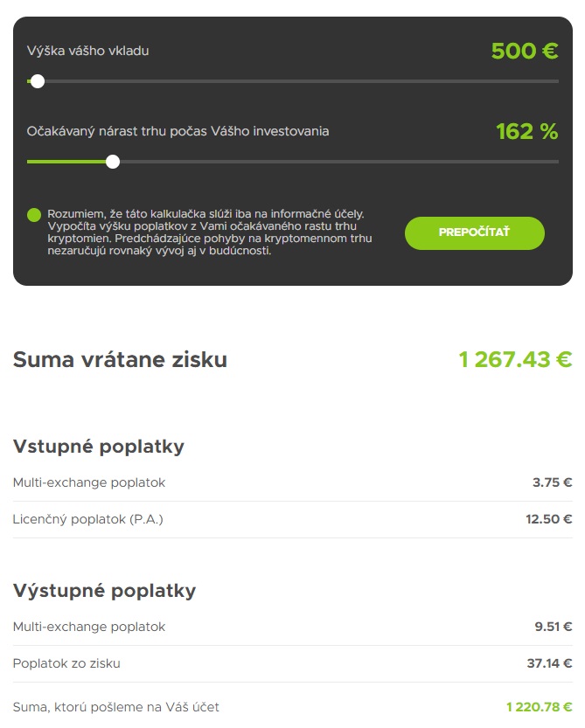The width and height of the screenshot is (585, 728).
Task: Click the disclaimer text starting with Rozumiem
Action: pyautogui.click(x=210, y=232)
